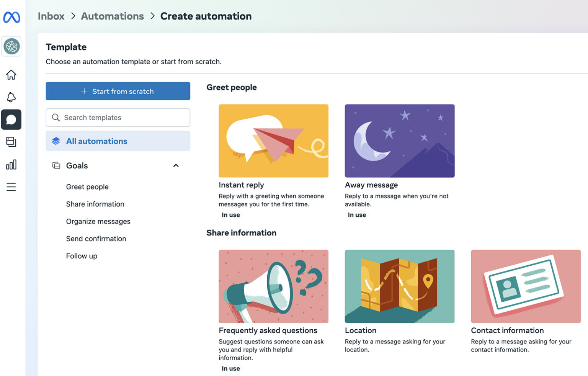The image size is (588, 376).
Task: Toggle the Away message template card
Action: pyautogui.click(x=399, y=141)
